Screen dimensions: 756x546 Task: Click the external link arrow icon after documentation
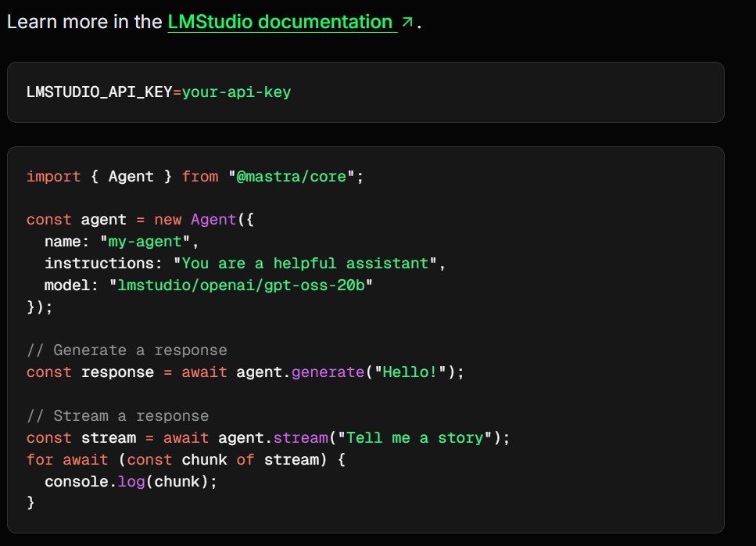pyautogui.click(x=407, y=22)
